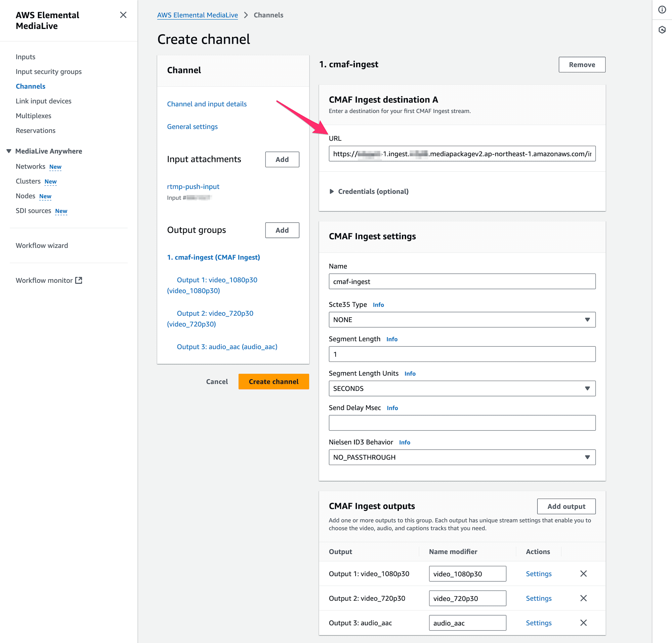Open Settings for Output 1 video_1080p30
Viewport: 672px width, 643px height.
(539, 574)
